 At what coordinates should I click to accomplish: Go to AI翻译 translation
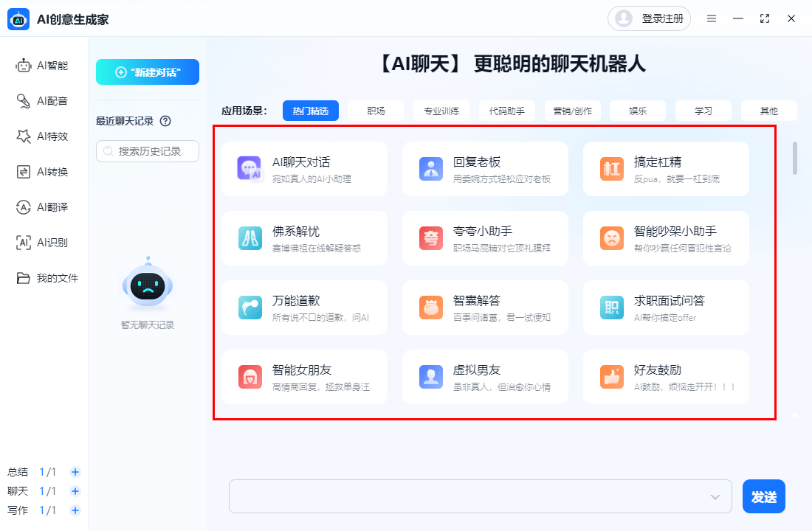tap(43, 207)
